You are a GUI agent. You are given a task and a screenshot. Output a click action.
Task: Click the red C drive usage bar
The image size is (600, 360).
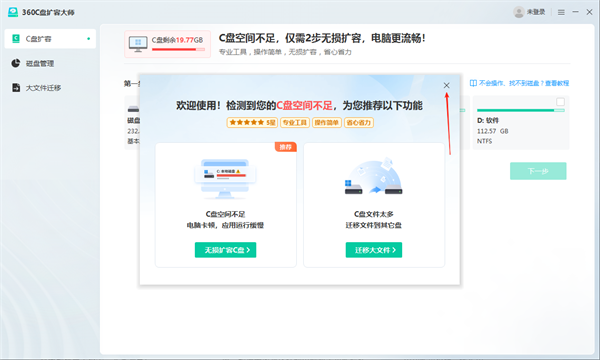click(x=178, y=49)
